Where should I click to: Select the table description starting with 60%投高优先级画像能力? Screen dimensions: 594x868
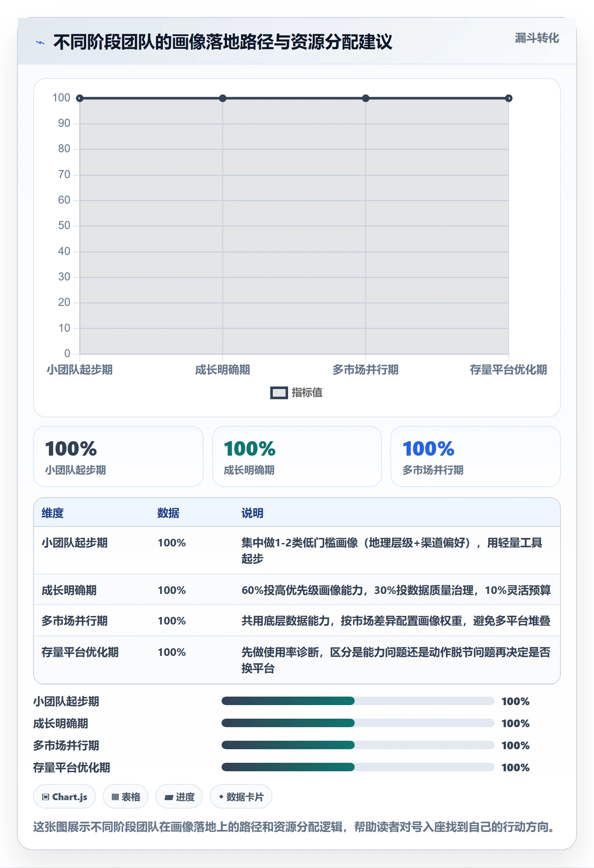click(x=396, y=590)
